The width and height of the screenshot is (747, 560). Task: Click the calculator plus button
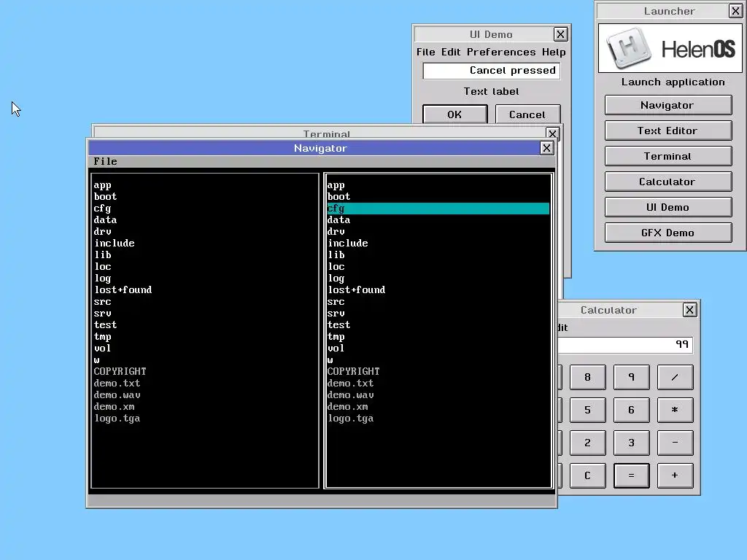(x=675, y=475)
